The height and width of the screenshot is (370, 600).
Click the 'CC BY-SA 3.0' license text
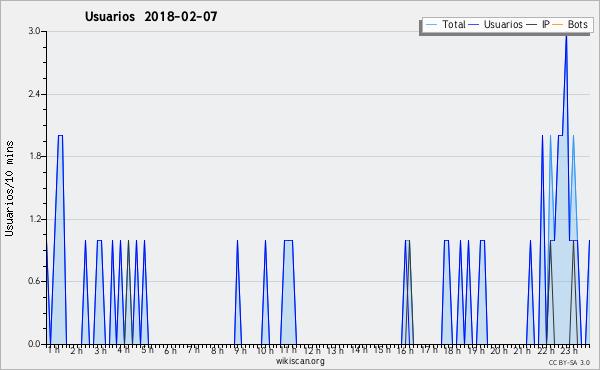tap(569, 362)
